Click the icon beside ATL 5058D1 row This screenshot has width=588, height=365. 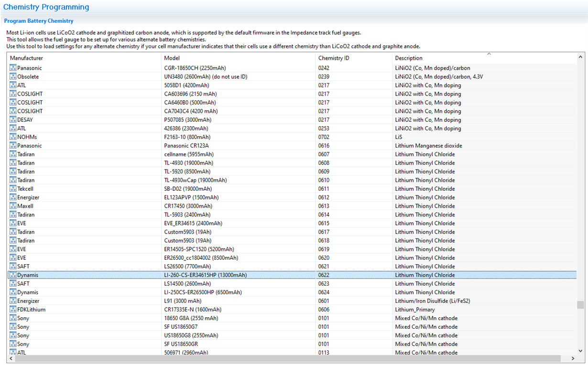(13, 85)
